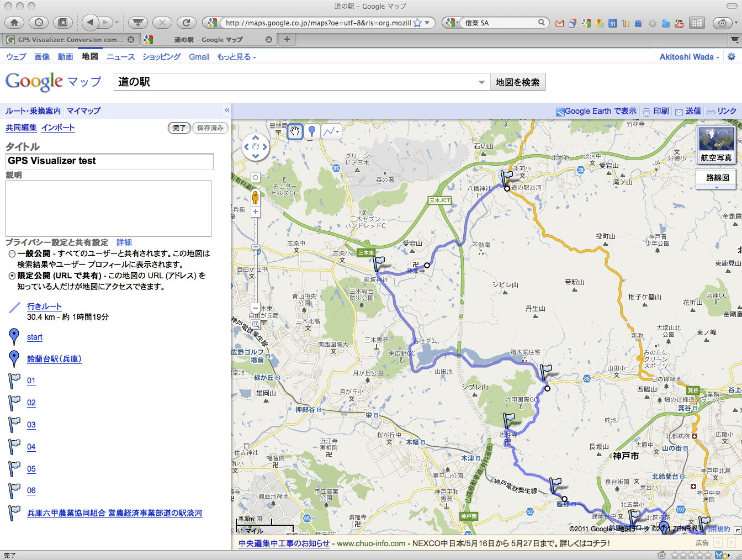Open the map search box dropdown arrow
The width and height of the screenshot is (742, 560).
point(481,82)
